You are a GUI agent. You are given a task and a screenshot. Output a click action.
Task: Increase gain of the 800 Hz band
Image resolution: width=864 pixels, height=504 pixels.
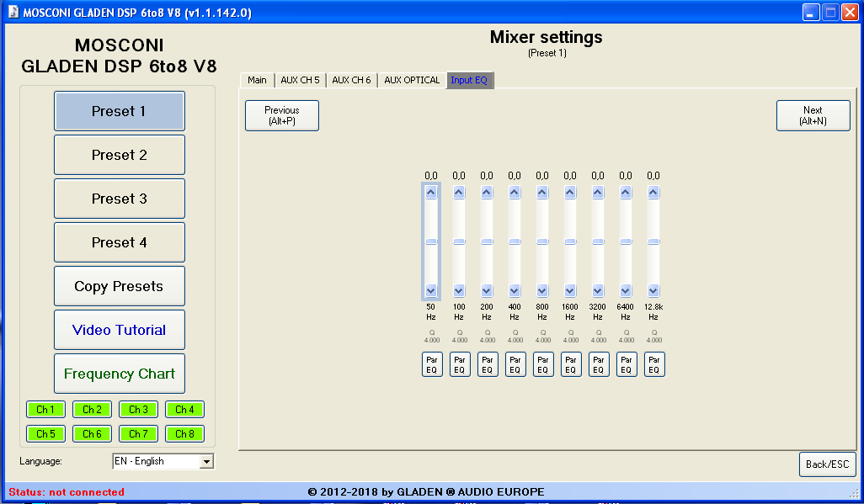(542, 192)
